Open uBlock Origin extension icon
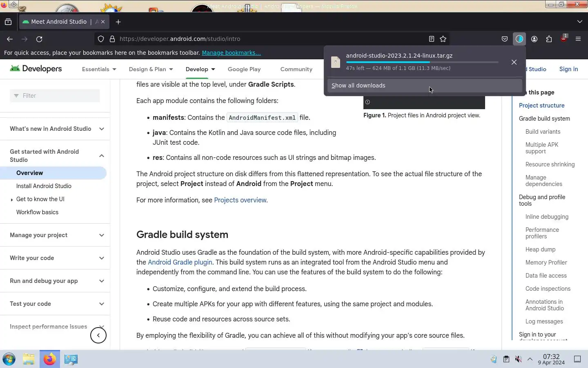Image resolution: width=588 pixels, height=368 pixels. pos(563,39)
